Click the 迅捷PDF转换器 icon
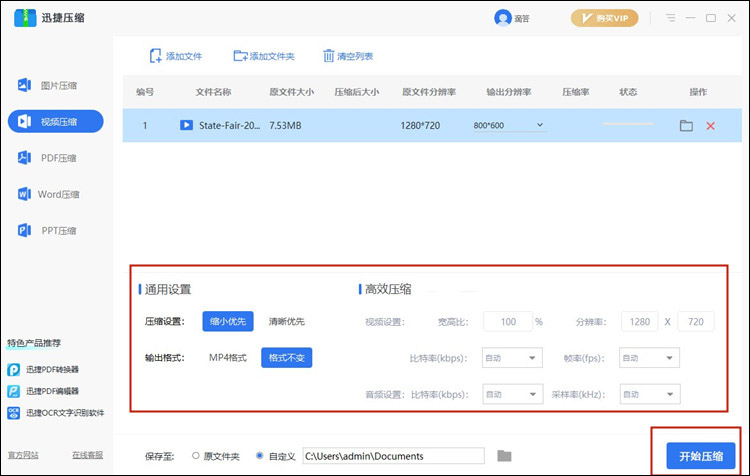750x476 pixels. pos(13,369)
